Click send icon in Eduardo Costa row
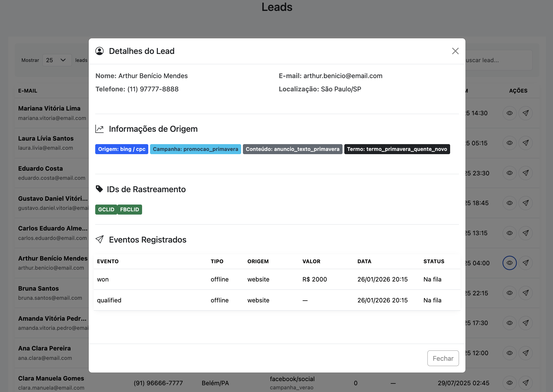 pyautogui.click(x=525, y=173)
